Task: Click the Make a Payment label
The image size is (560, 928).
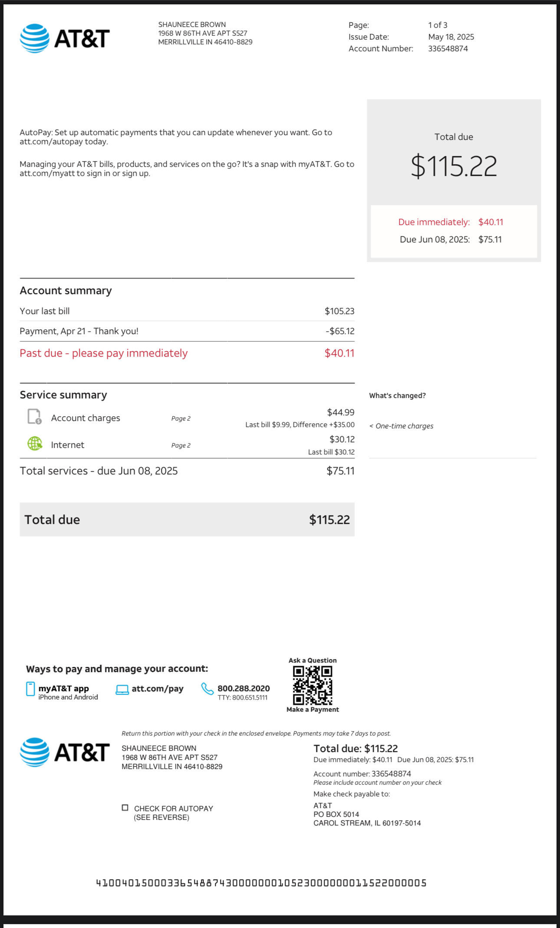Action: click(313, 709)
